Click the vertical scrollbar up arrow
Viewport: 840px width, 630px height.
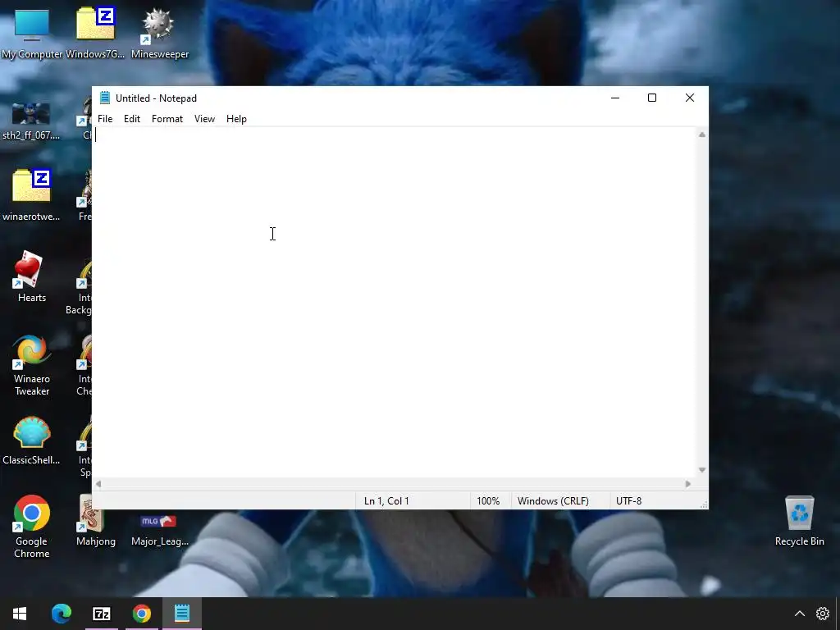click(x=702, y=135)
